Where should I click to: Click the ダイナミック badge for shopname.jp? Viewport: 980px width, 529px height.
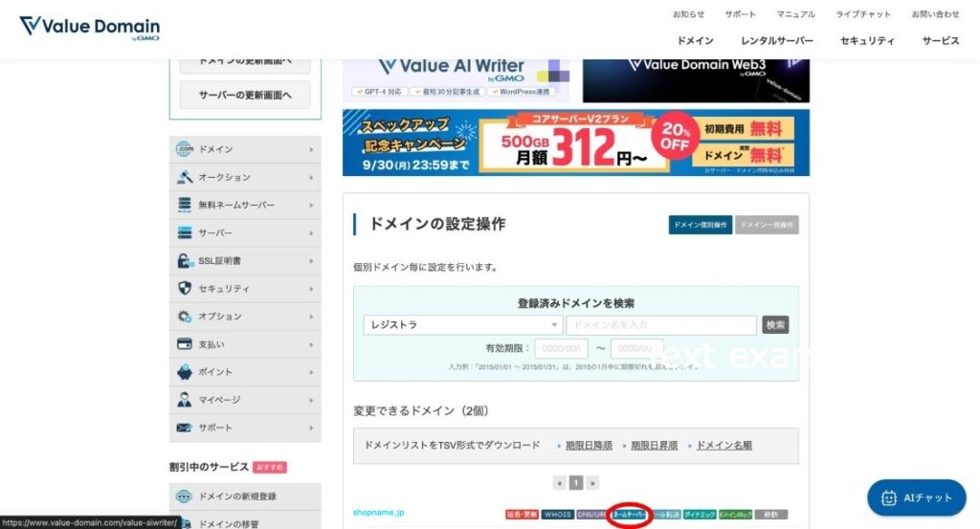700,515
